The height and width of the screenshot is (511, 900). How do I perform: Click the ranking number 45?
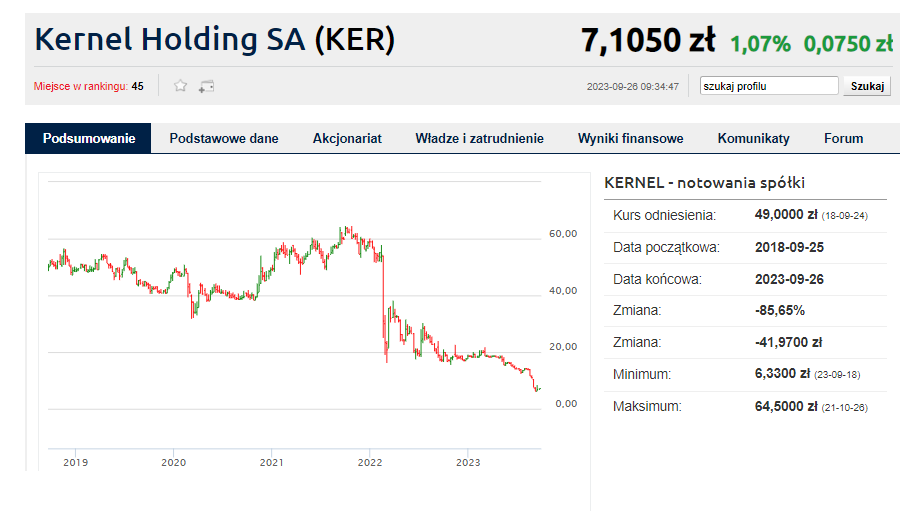[137, 86]
